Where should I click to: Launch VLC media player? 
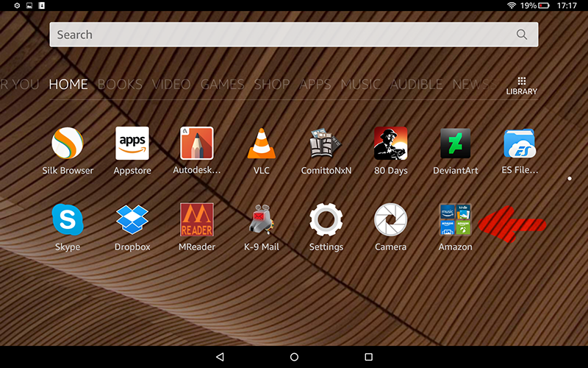(262, 144)
